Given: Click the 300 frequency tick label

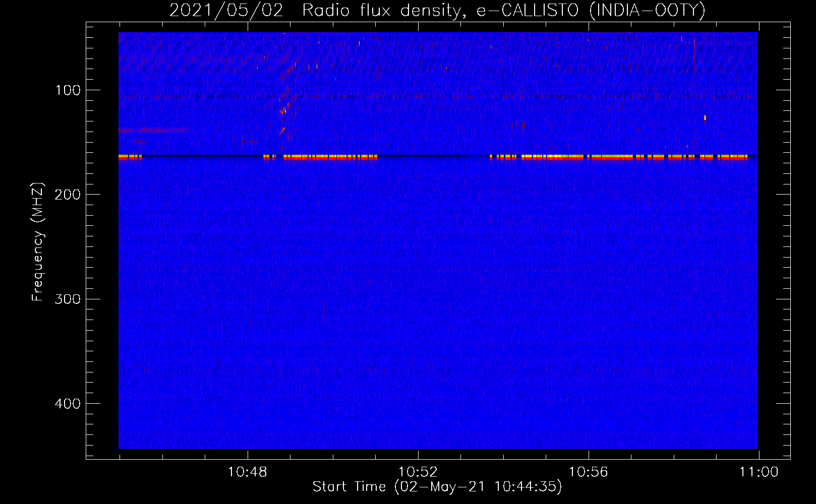Looking at the screenshot, I should [x=68, y=299].
